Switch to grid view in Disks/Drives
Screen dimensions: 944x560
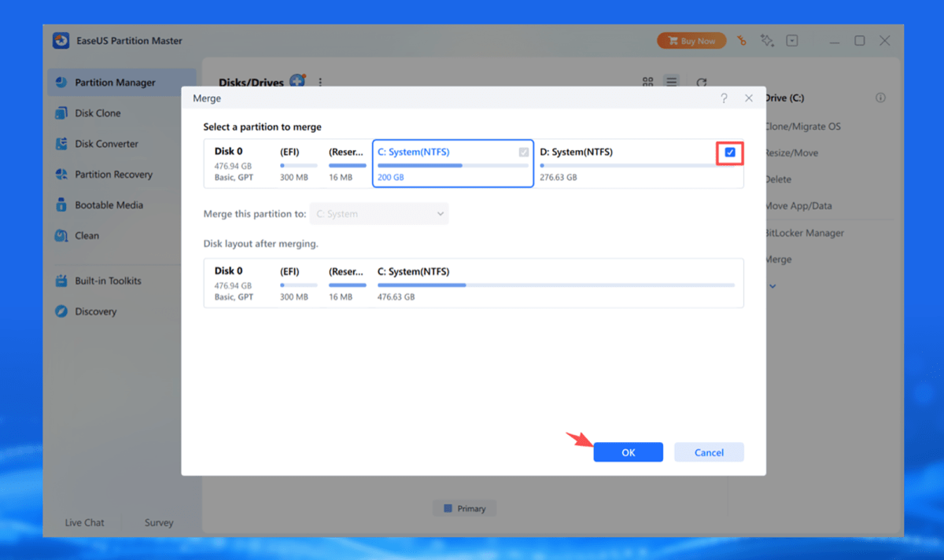648,82
